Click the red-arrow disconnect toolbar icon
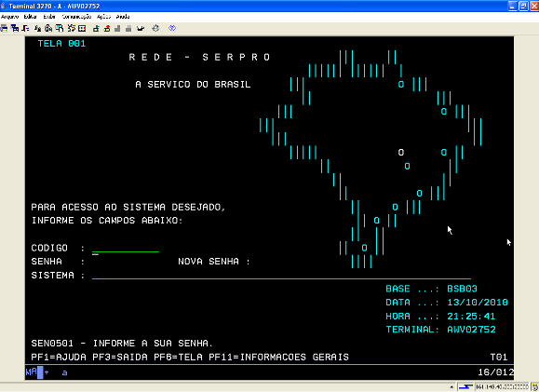Screen dimensions: 539x392 tap(107, 28)
